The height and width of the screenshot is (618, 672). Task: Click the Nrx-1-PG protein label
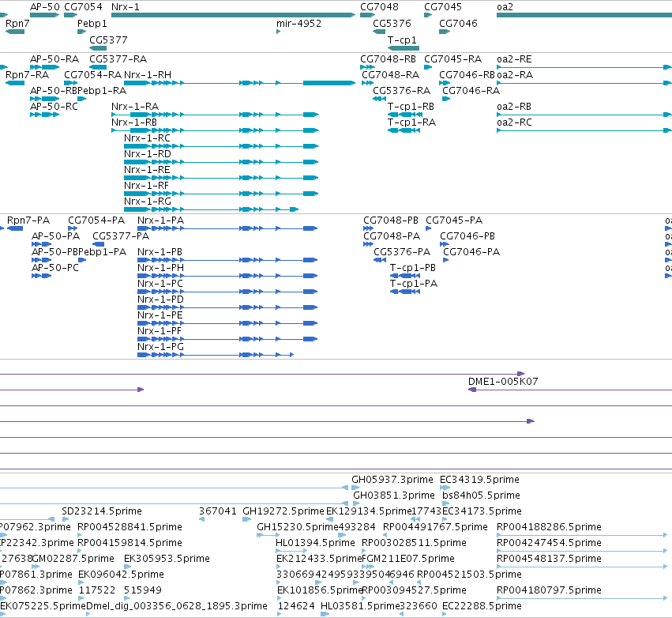161,347
